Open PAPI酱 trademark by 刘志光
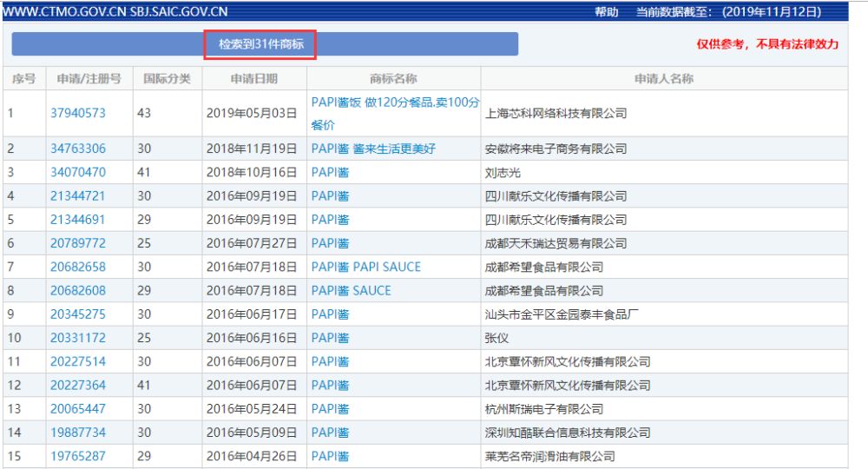Image resolution: width=868 pixels, height=469 pixels. 331,172
